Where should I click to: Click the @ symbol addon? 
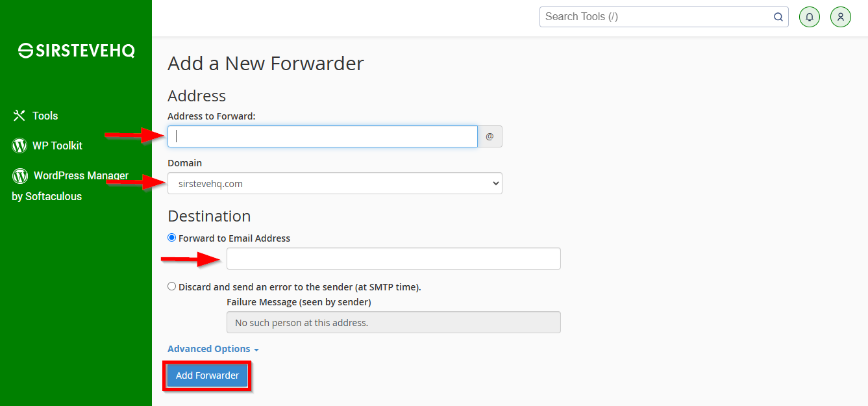click(x=490, y=136)
